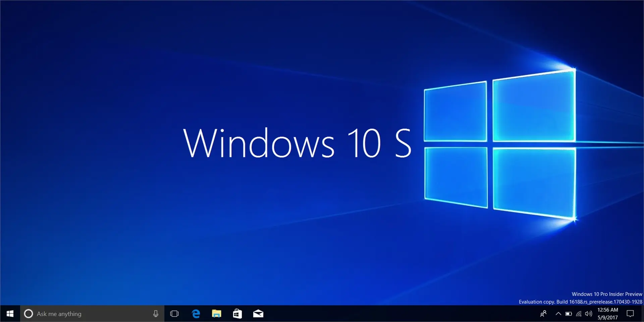Open the Start menu
Viewport: 644px width, 322px height.
tap(10, 314)
